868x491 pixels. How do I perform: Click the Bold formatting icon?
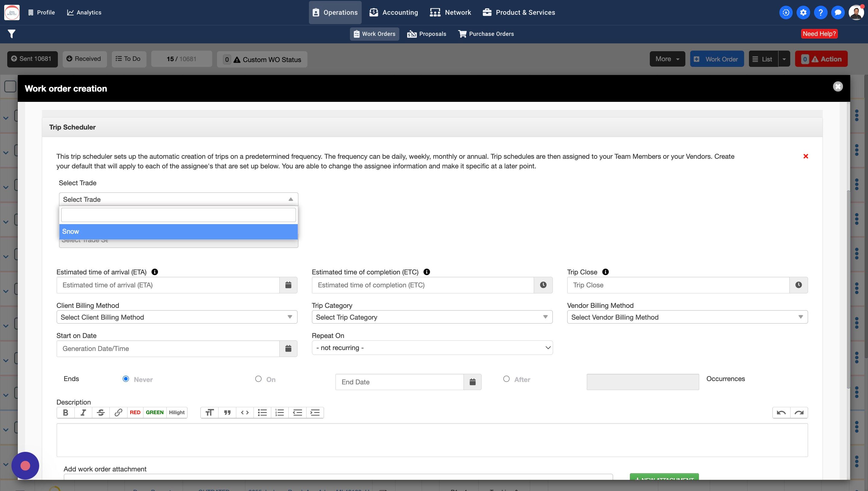pos(65,412)
